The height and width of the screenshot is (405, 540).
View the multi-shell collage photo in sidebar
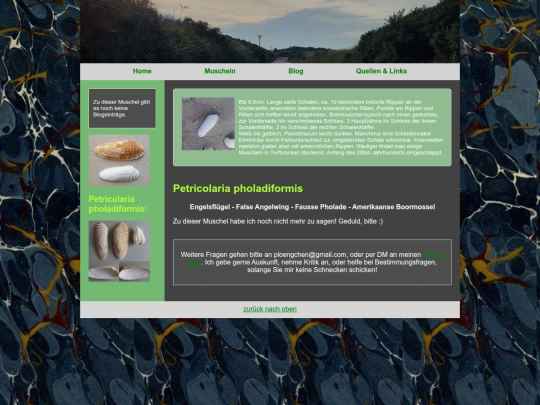[x=119, y=251]
